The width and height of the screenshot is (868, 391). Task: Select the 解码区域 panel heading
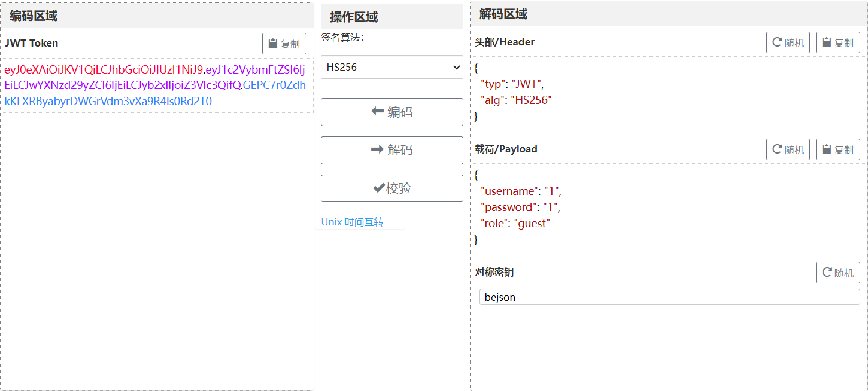pyautogui.click(x=503, y=14)
